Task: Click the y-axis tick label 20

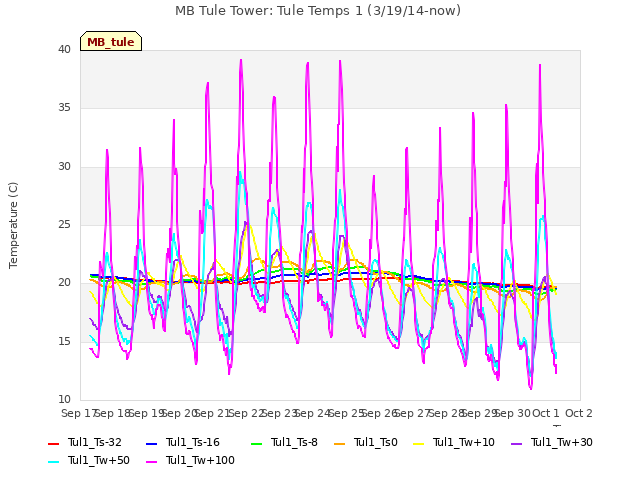Action: 64,283
